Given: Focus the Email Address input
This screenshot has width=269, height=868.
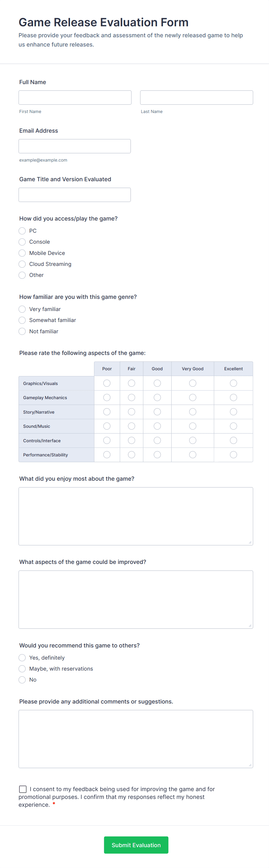Looking at the screenshot, I should 75,146.
